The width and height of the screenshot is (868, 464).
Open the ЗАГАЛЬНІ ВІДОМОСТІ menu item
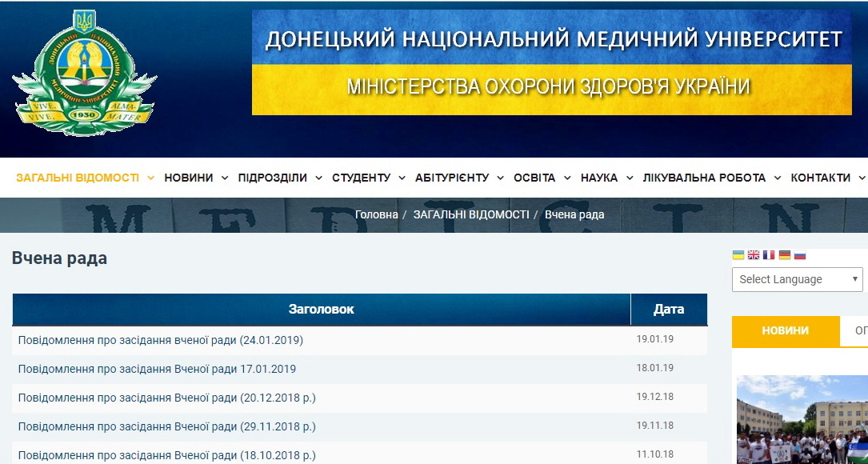pyautogui.click(x=78, y=178)
